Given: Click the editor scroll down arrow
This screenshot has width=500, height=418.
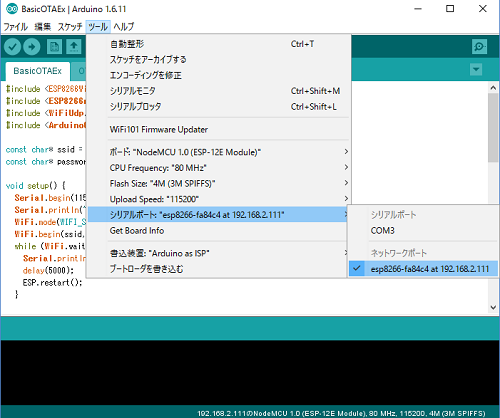Looking at the screenshot, I should click(493, 307).
